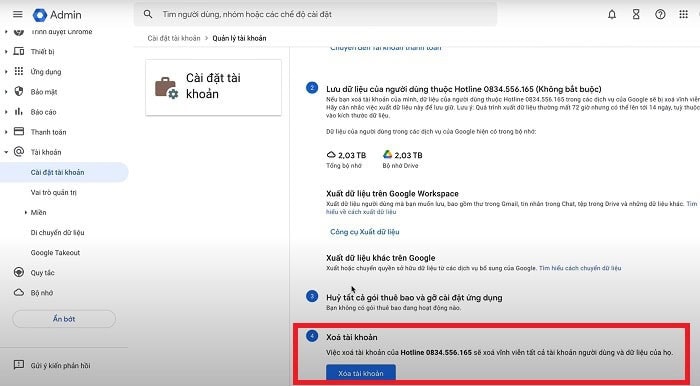Image resolution: width=700 pixels, height=386 pixels.
Task: Click the Cài đặt tài khoản card
Action: click(x=213, y=87)
